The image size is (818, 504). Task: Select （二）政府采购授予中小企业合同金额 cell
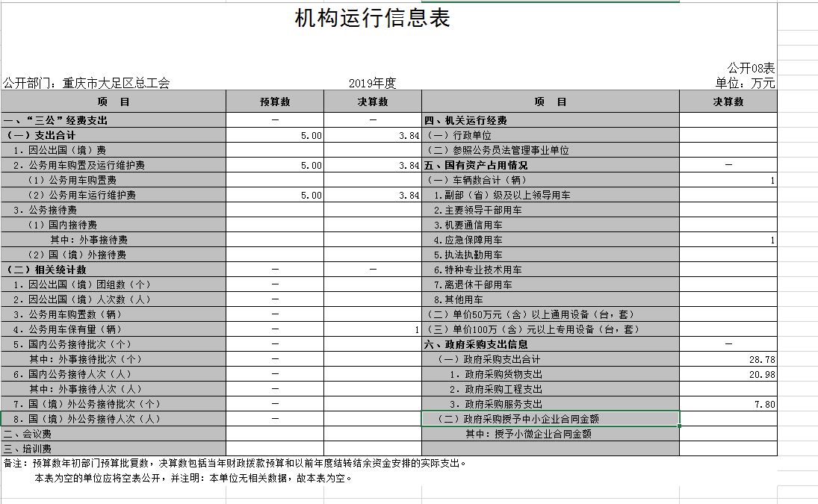tap(551, 419)
